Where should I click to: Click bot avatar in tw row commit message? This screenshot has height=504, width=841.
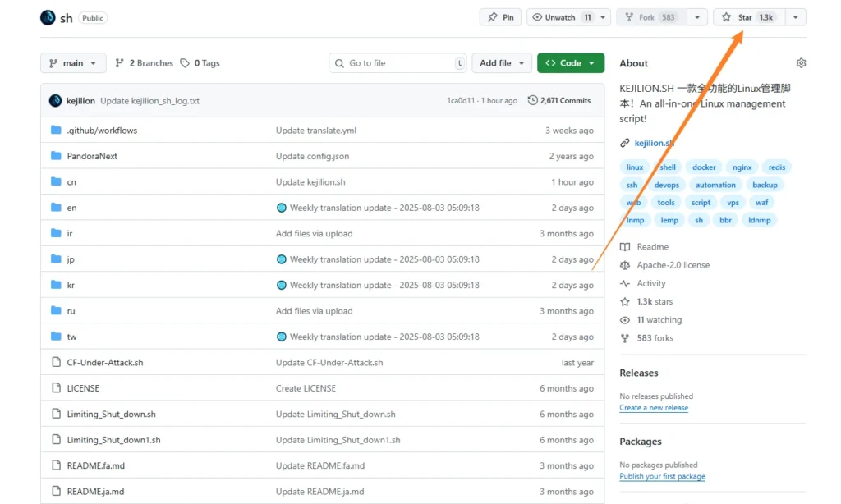point(281,337)
